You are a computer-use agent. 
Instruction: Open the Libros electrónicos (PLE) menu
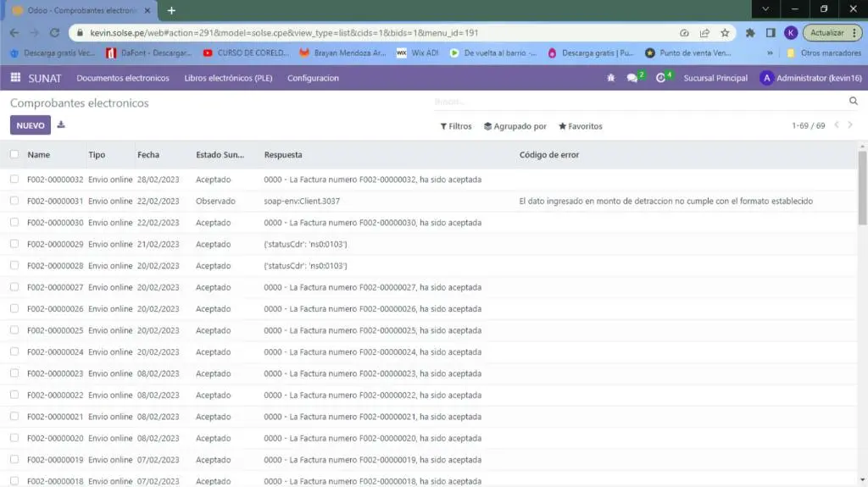[x=228, y=78]
